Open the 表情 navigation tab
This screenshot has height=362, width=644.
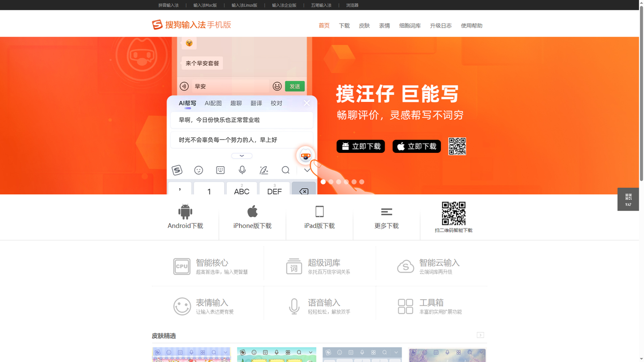(385, 25)
